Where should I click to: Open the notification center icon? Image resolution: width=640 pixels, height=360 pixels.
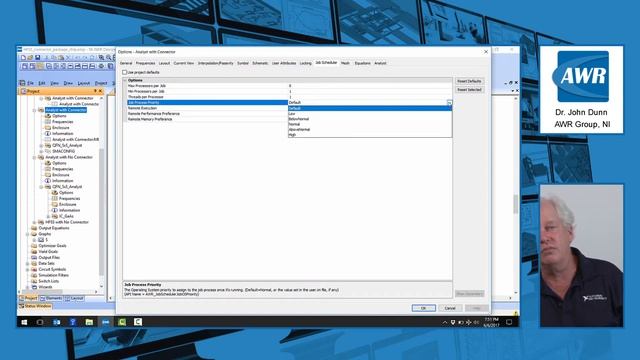[x=509, y=322]
